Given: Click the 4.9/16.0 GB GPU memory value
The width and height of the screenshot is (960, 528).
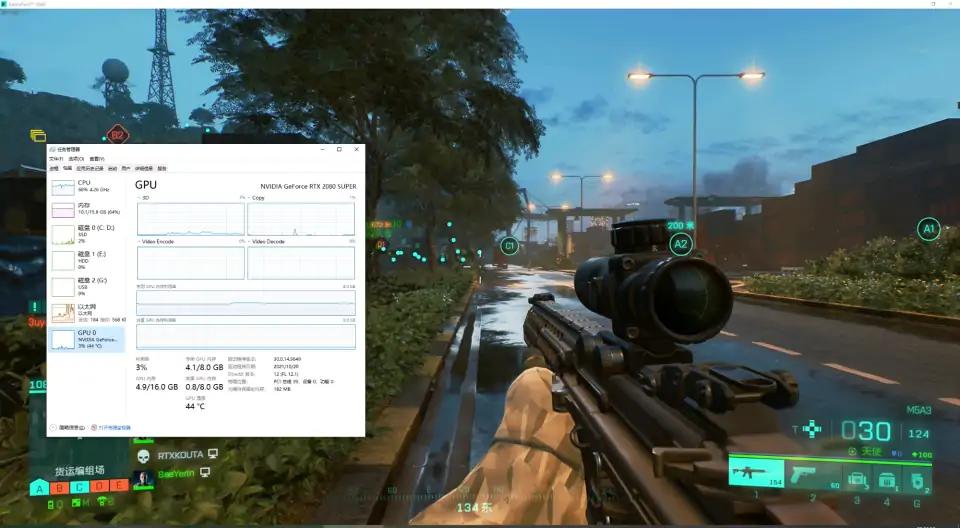Looking at the screenshot, I should pos(157,387).
